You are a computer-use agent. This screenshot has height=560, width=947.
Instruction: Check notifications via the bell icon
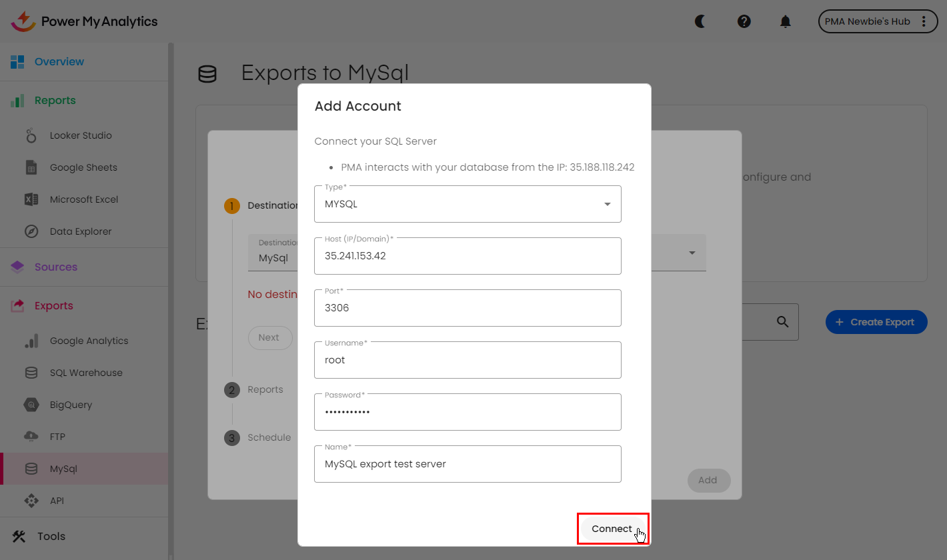pyautogui.click(x=785, y=21)
